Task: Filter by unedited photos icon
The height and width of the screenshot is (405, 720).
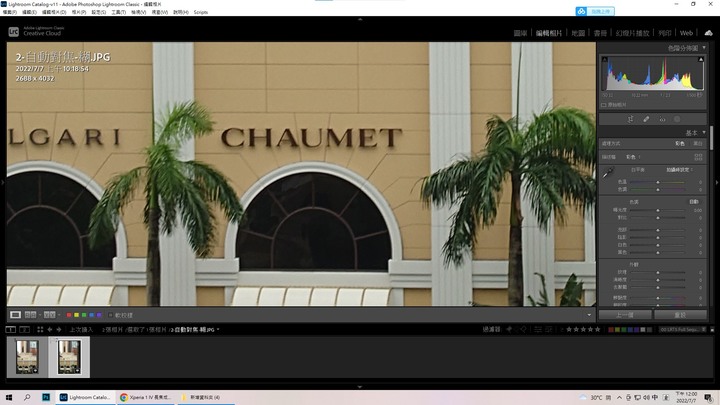Action: [549, 329]
